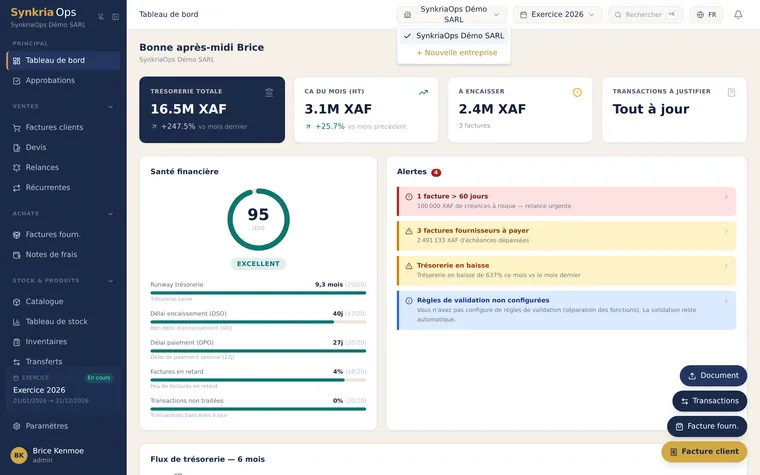Viewport: 760px width, 475px height.
Task: Click the Flux de trésorerie — 6 mois heading
Action: pos(207,459)
